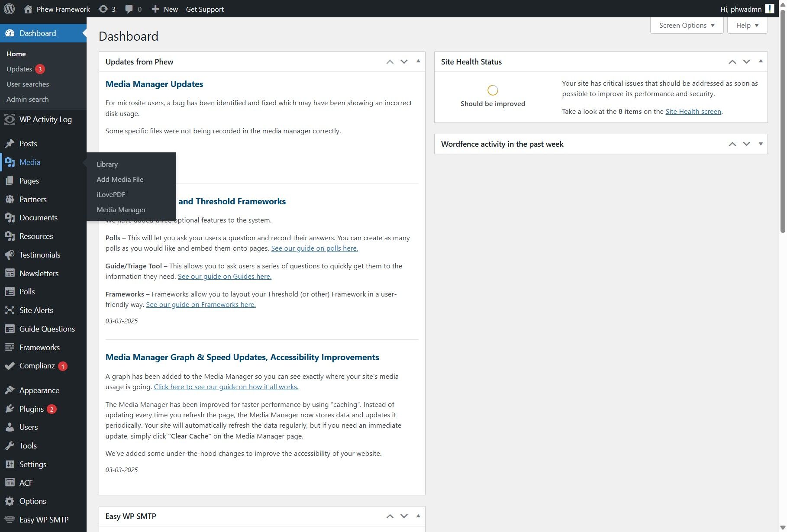The width and height of the screenshot is (787, 532).
Task: Click the Newsletters icon in sidebar
Action: pos(10,274)
